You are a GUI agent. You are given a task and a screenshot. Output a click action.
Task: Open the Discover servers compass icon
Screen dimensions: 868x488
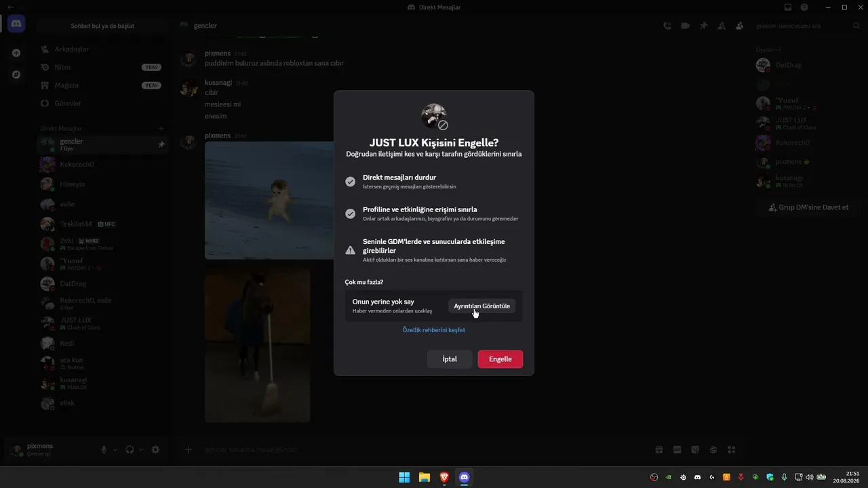pos(16,75)
